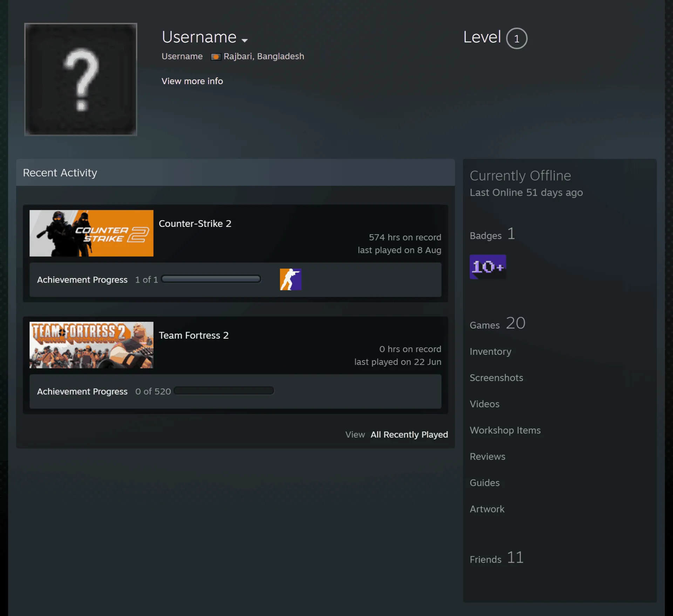Click the Team Fortress 2 Achievement Progress label
The height and width of the screenshot is (616, 673).
point(82,392)
